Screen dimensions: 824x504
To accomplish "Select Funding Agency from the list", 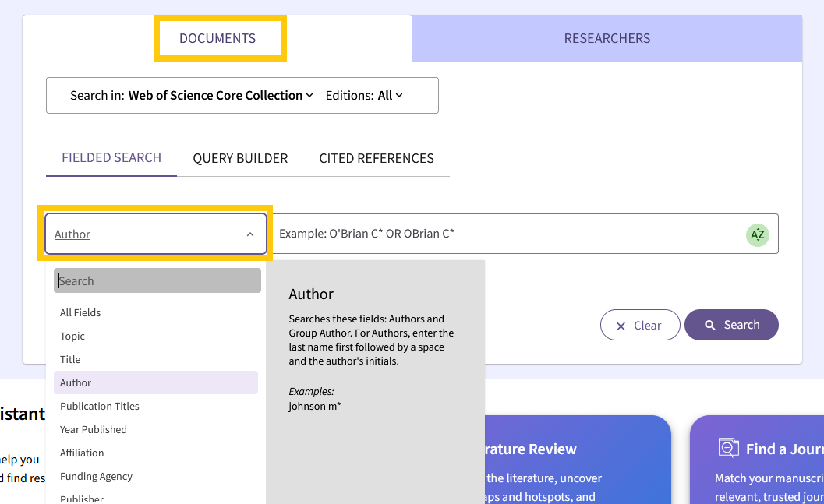I will pos(156,476).
